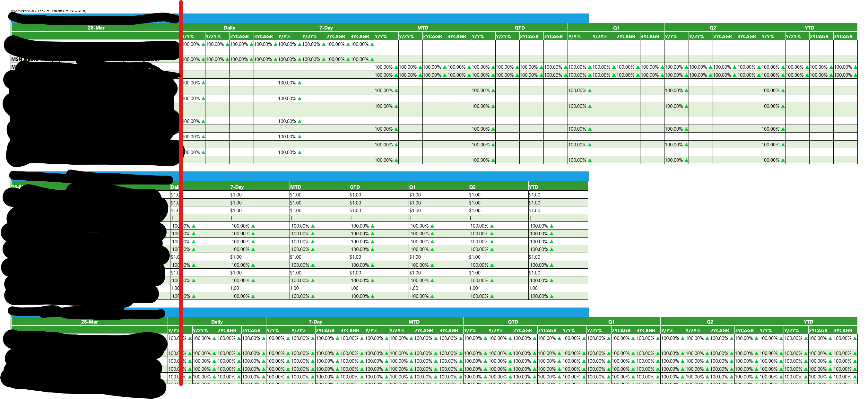Click 3YCAGR subheader under YTD in top table
This screenshot has width=868, height=399.
point(843,36)
